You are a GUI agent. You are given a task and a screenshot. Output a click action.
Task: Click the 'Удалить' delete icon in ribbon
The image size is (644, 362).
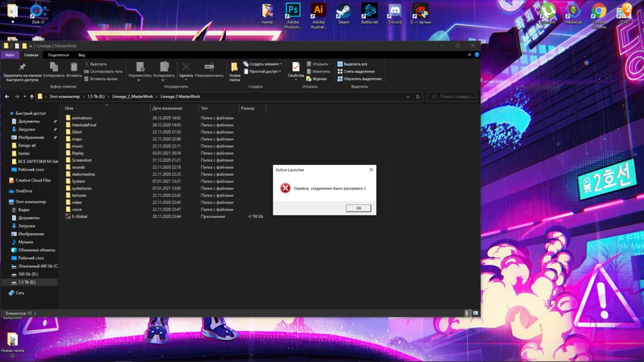coord(186,68)
